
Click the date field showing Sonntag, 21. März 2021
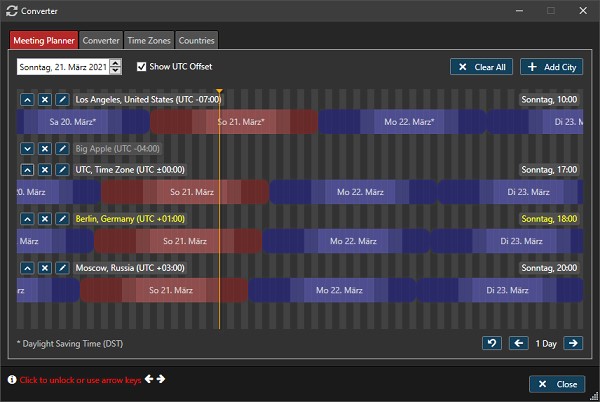click(62, 67)
